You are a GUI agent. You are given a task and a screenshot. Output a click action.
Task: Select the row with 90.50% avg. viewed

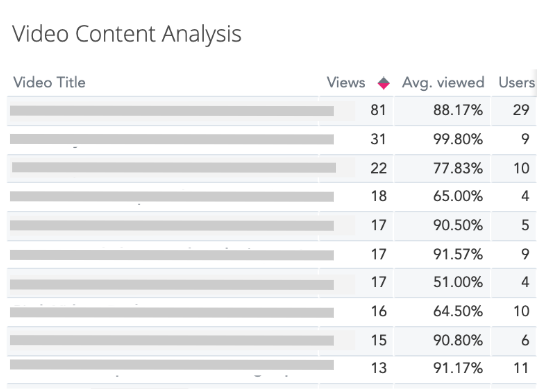tap(272, 226)
